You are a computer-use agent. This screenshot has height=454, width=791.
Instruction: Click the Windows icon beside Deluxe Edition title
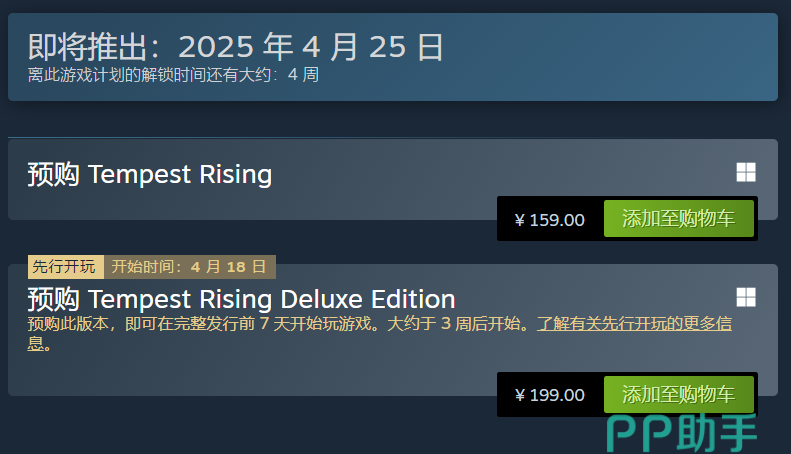(x=746, y=297)
